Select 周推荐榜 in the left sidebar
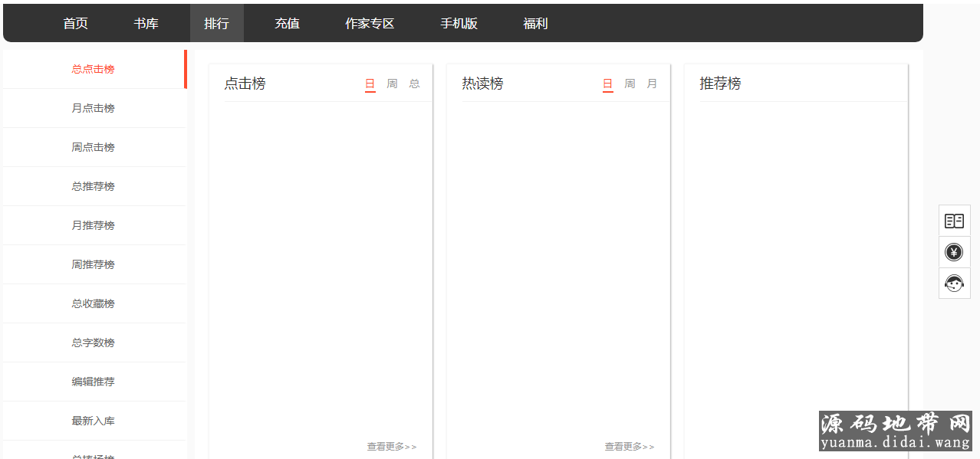 tap(94, 264)
